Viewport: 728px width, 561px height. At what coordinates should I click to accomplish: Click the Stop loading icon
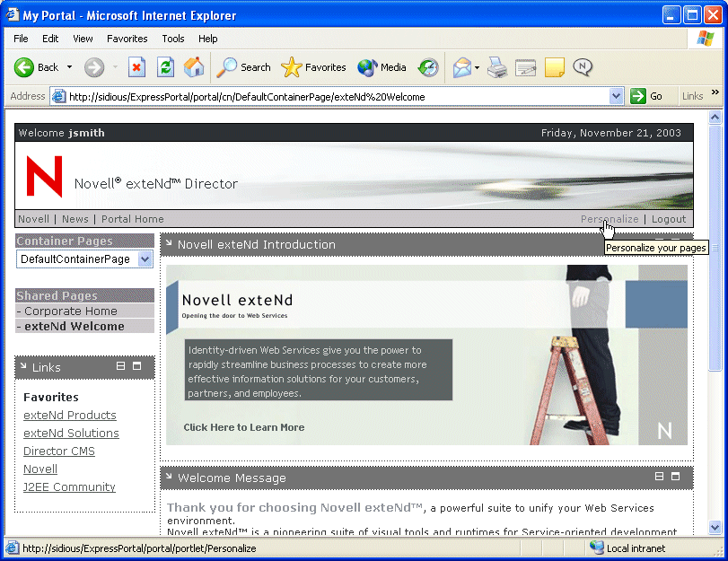point(136,68)
